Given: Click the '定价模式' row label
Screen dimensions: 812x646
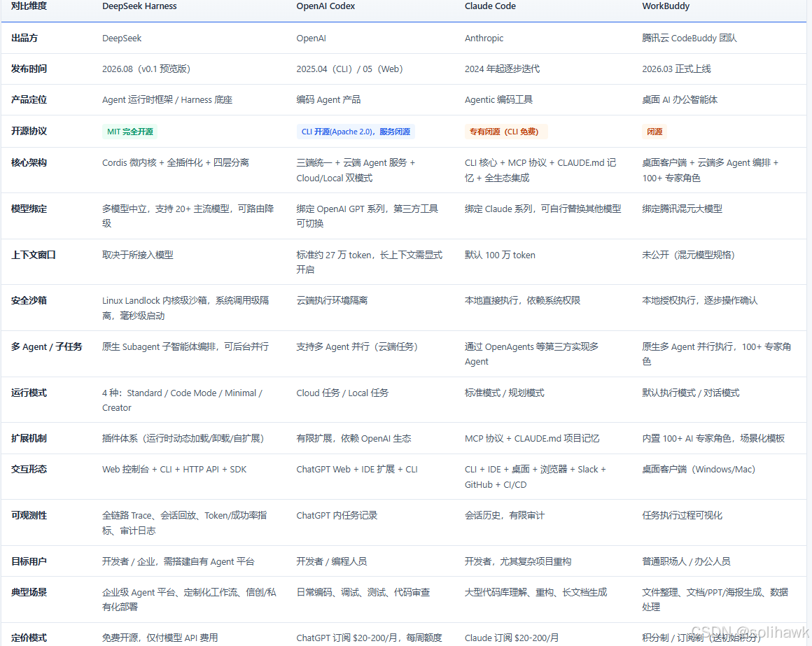Looking at the screenshot, I should coord(29,638).
